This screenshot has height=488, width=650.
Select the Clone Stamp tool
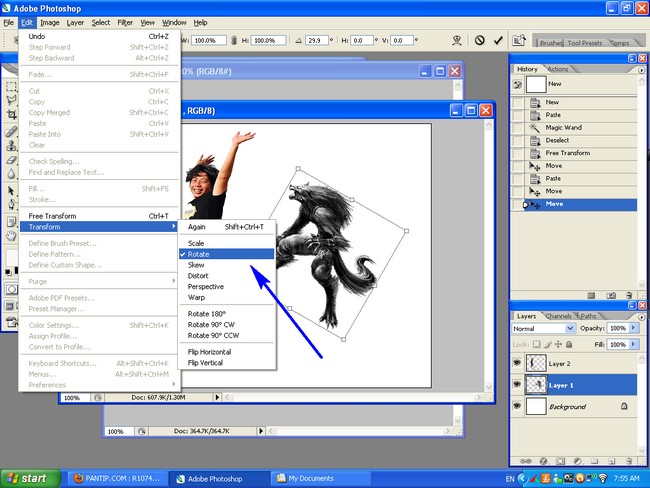(11, 146)
